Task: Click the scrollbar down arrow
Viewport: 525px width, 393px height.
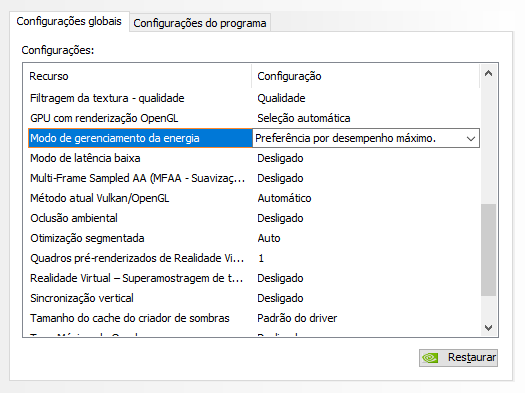Action: 489,328
